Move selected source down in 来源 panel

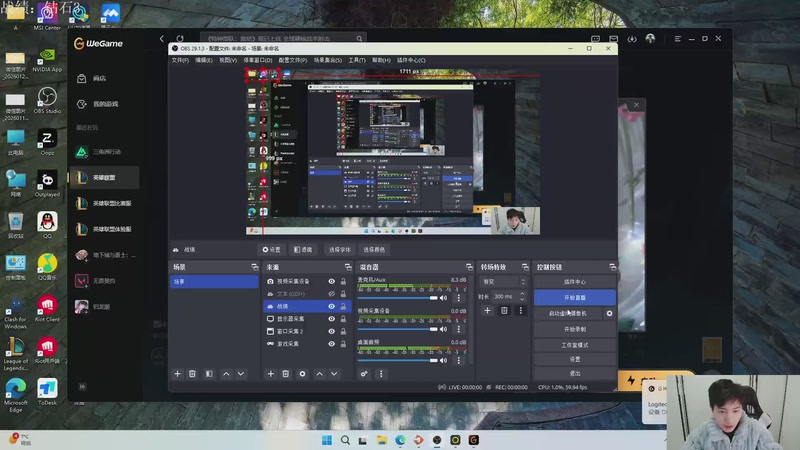[334, 374]
